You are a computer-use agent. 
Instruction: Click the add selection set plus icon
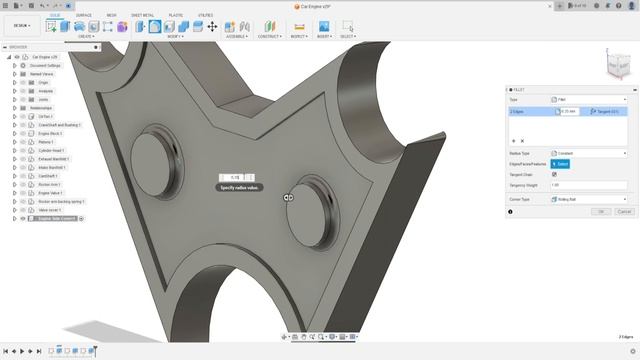513,141
